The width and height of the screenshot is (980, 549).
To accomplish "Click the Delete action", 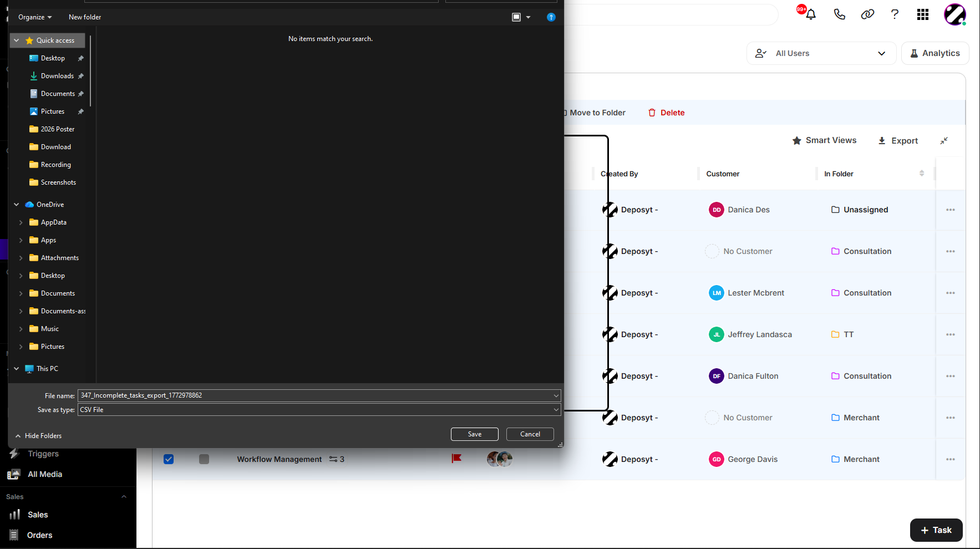I will (666, 113).
